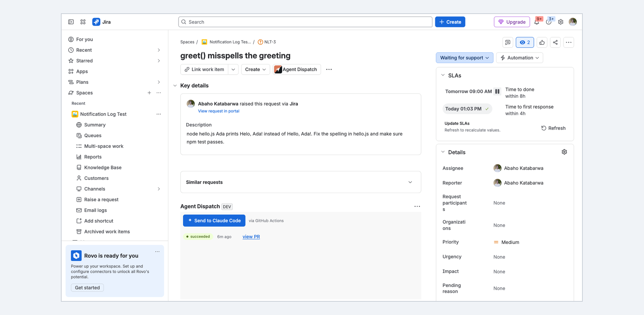Pause icon next to Tomorrow 09:00 AM
The image size is (644, 315).
click(497, 91)
